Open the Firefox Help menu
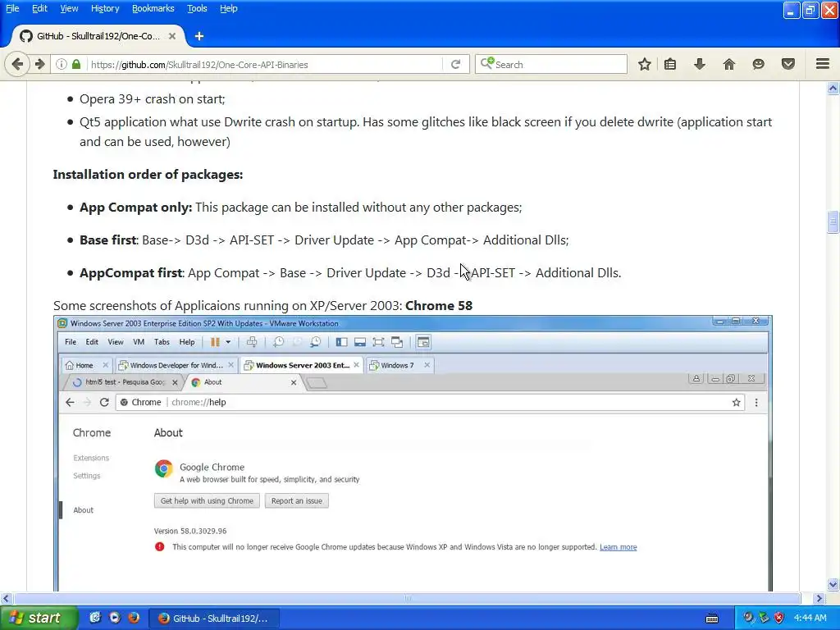 pyautogui.click(x=228, y=8)
